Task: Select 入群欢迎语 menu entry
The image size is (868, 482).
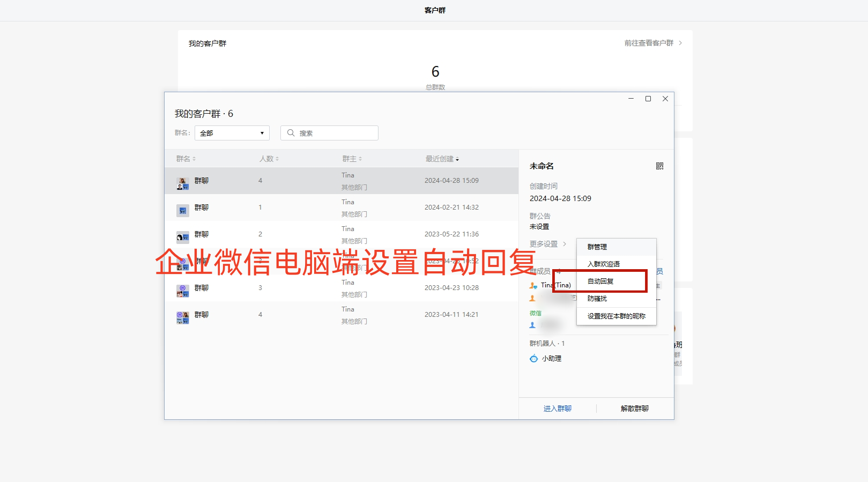Action: [x=617, y=264]
